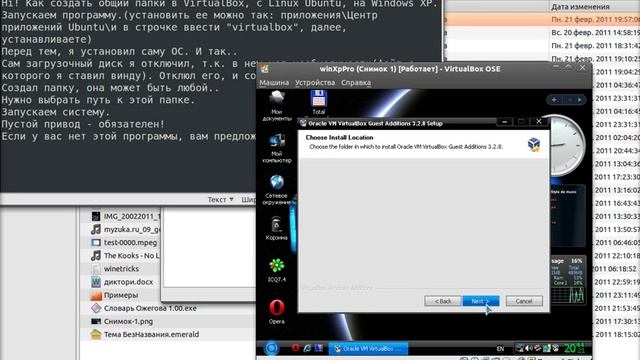This screenshot has height=360, width=640.
Task: Select file Словарь Ожегова 1.00.exe
Action: coord(150,308)
